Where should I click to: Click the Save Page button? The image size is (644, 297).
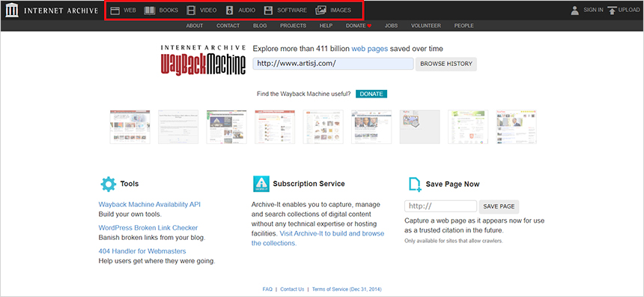coord(499,206)
